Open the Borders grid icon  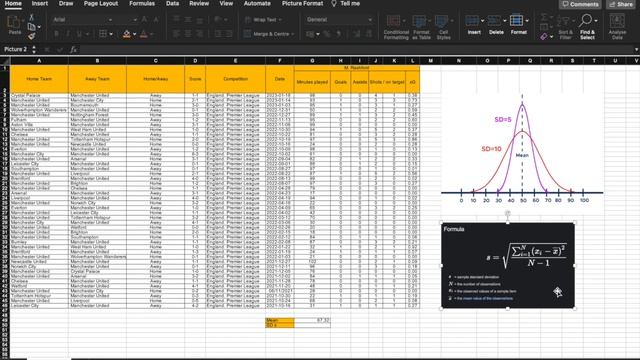[x=103, y=34]
